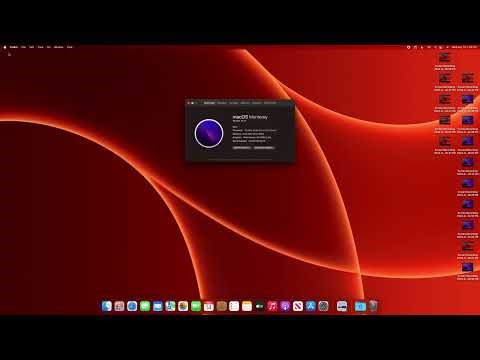
Task: Open the News app in the Dock
Action: [x=298, y=306]
